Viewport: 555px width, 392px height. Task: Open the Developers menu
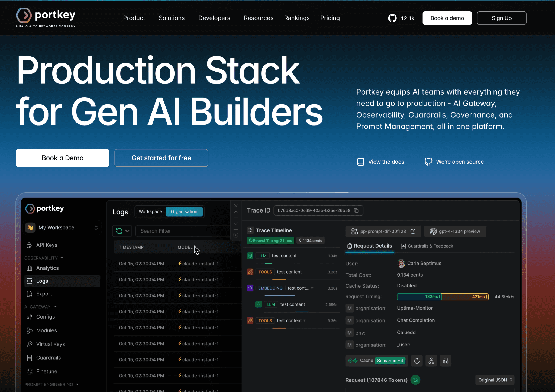(214, 18)
